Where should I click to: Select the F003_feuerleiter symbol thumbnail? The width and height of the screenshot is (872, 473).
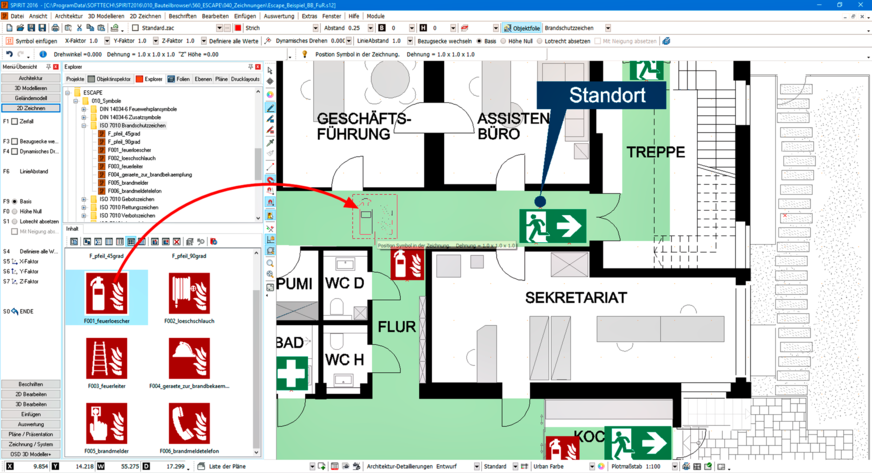point(106,359)
